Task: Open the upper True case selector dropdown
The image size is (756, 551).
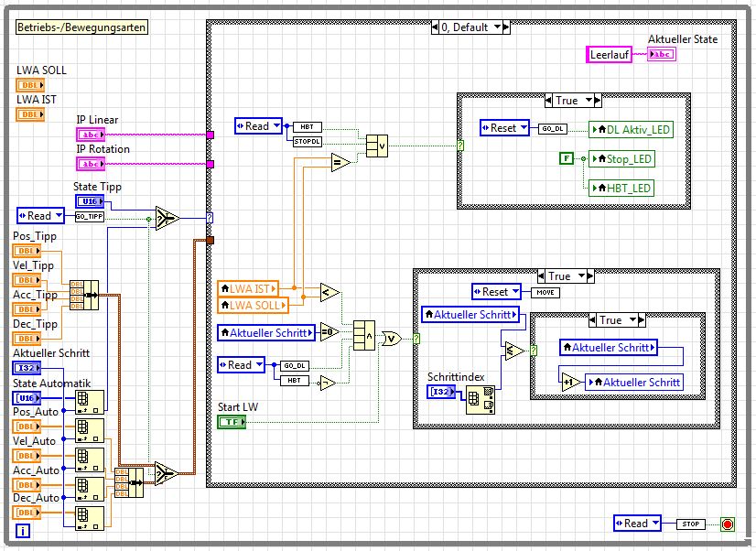Action: 589,101
